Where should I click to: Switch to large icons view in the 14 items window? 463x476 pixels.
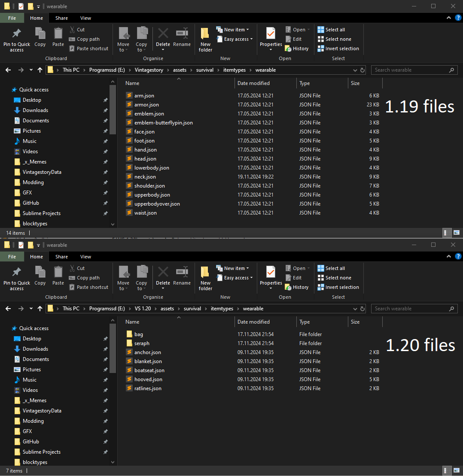456,233
